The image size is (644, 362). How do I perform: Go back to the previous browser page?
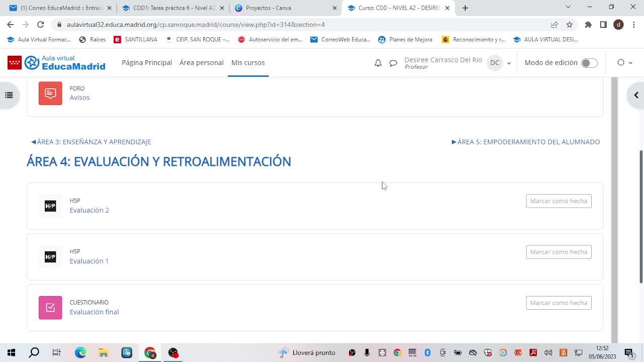coord(11,25)
